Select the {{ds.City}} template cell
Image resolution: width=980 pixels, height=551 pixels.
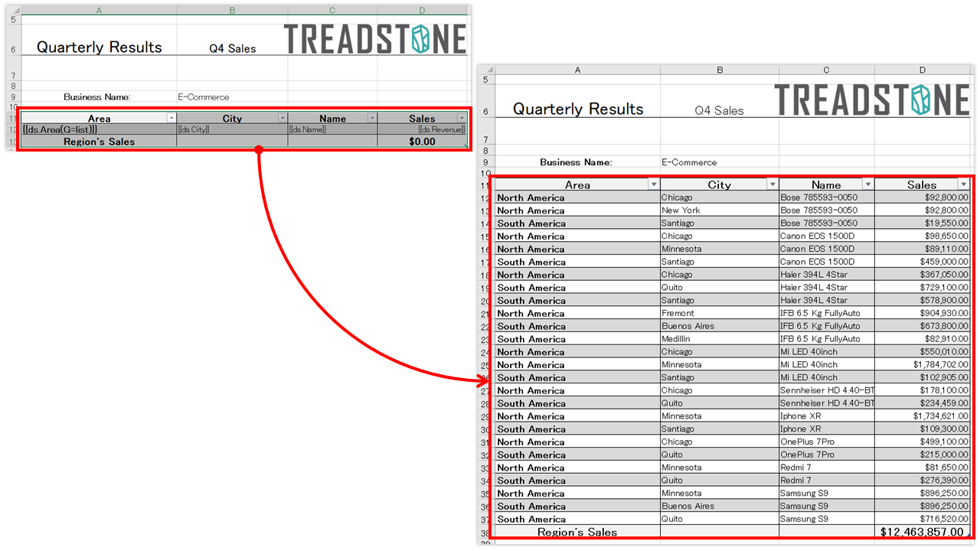tap(232, 129)
